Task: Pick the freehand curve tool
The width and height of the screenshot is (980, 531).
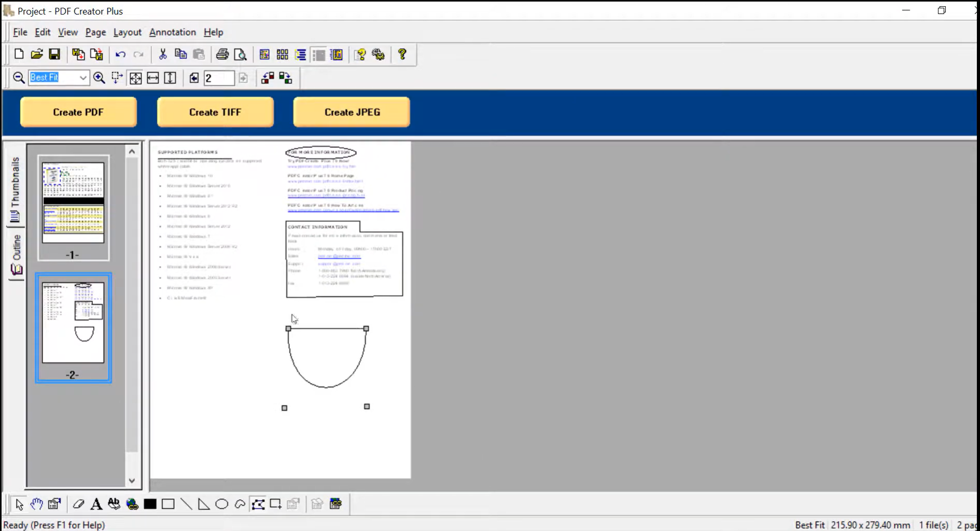Action: pos(240,504)
